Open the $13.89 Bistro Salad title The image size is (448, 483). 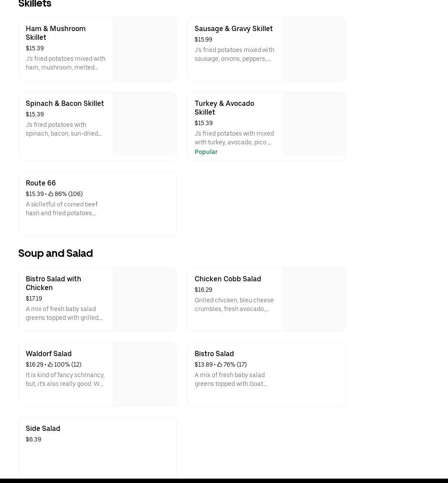click(214, 353)
